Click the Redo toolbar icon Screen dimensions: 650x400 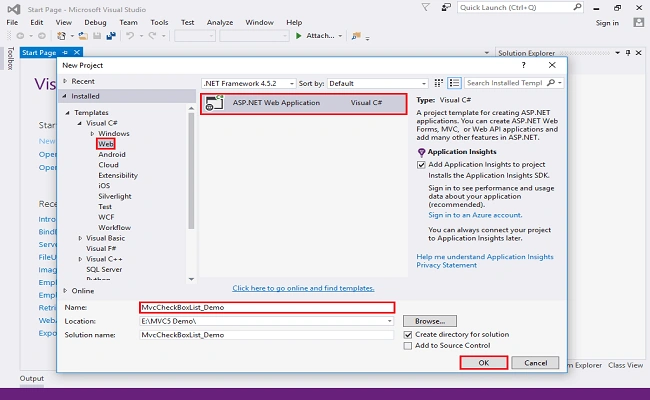click(x=153, y=36)
